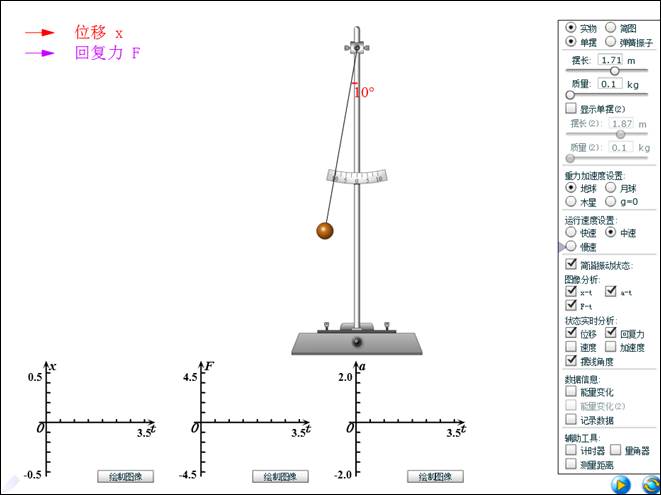Click the orange pendulum ball
This screenshot has height=495, width=661.
click(324, 231)
